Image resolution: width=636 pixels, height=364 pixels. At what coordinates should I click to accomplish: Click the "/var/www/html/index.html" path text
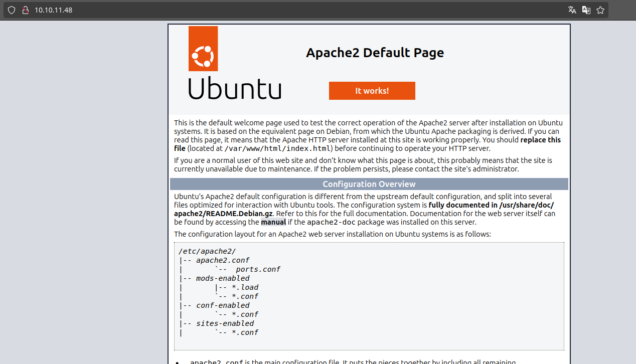[278, 148]
